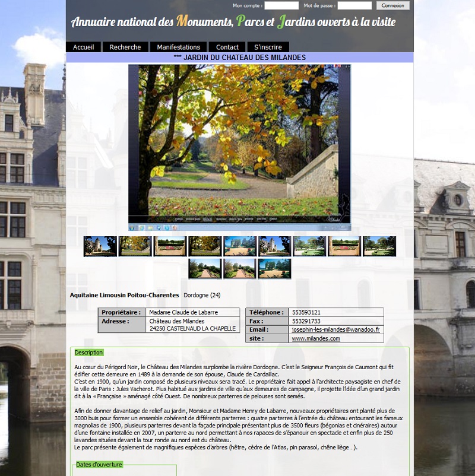Select third top-row thumbnail, red flower parterre
The height and width of the screenshot is (476, 475).
(170, 246)
